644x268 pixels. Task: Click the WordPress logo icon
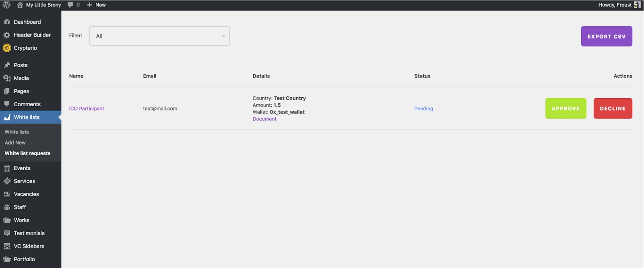pyautogui.click(x=7, y=5)
